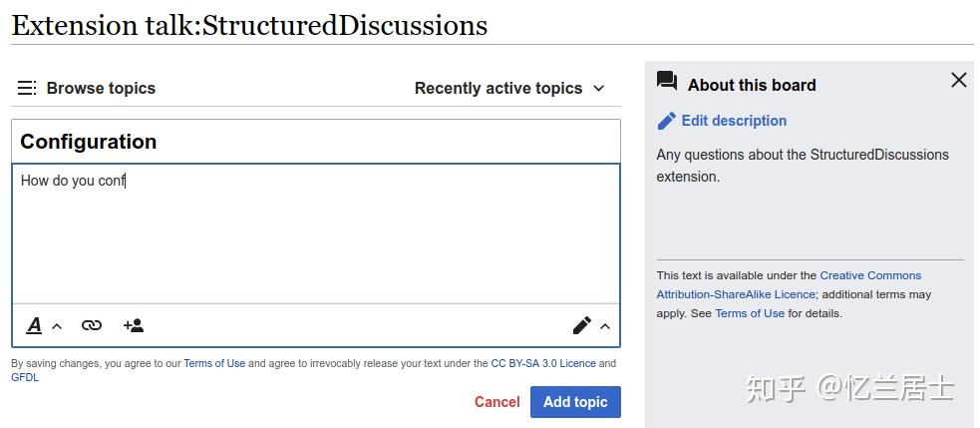This screenshot has height=428, width=980.
Task: Open the text style formatting menu
Action: click(x=34, y=325)
